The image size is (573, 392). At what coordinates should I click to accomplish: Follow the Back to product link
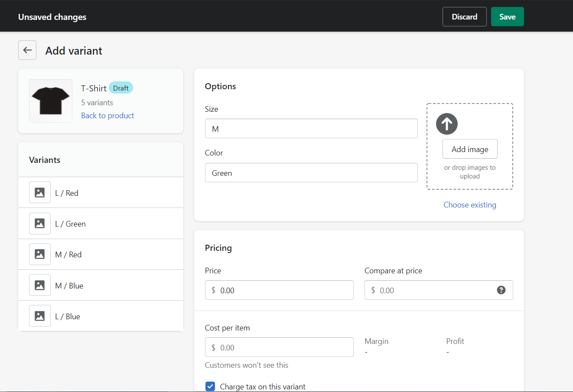[x=107, y=116]
